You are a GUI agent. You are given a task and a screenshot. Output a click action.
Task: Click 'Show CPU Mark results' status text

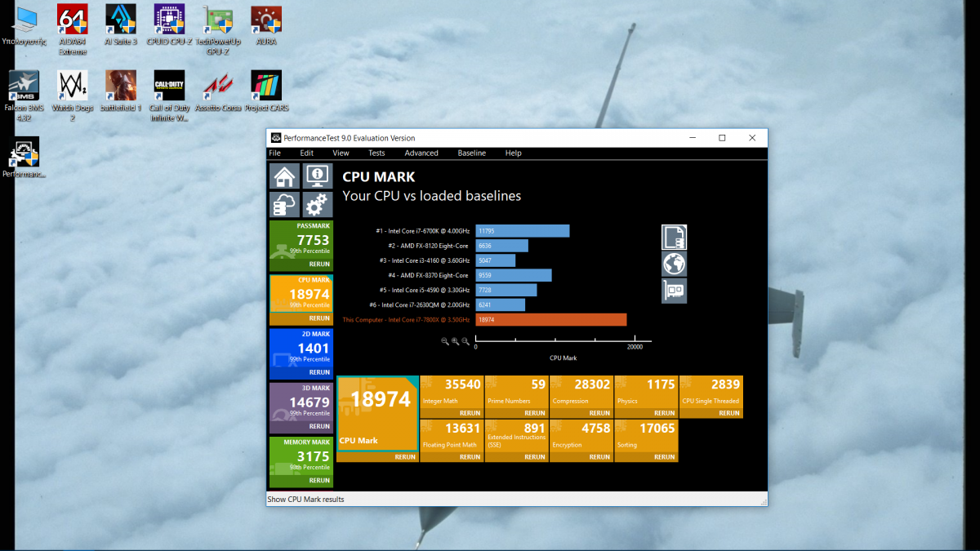(x=305, y=500)
